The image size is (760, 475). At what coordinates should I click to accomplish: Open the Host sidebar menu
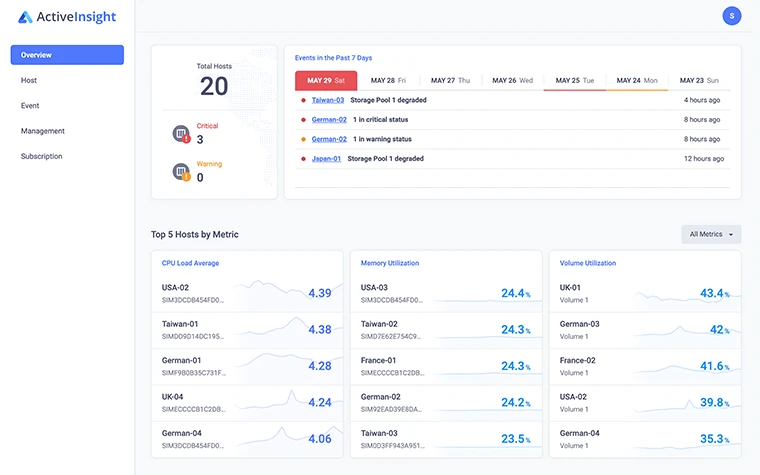click(x=29, y=80)
